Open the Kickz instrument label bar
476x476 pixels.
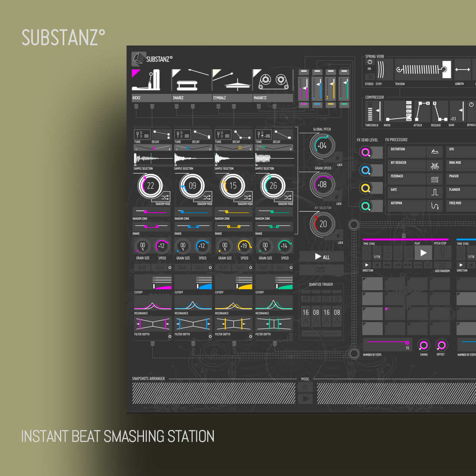(x=152, y=98)
